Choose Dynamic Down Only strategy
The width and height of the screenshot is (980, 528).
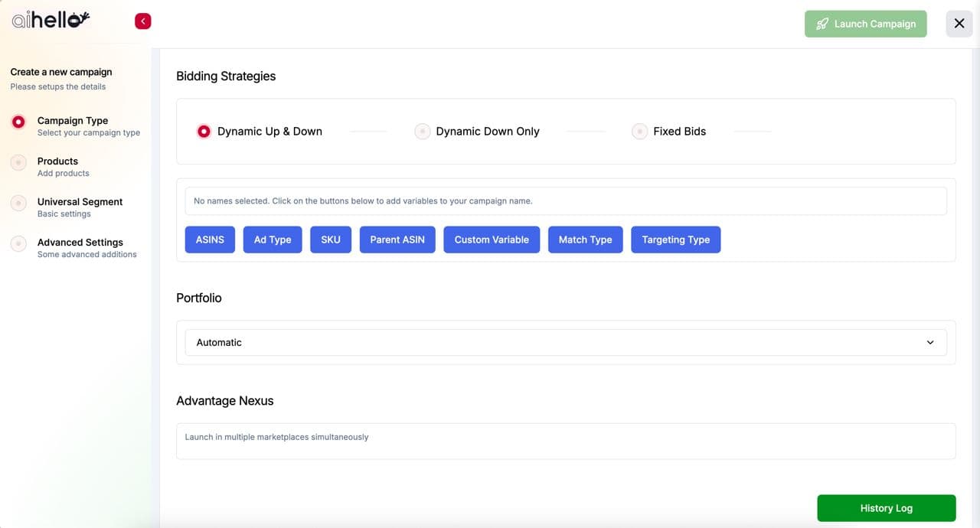pos(423,132)
